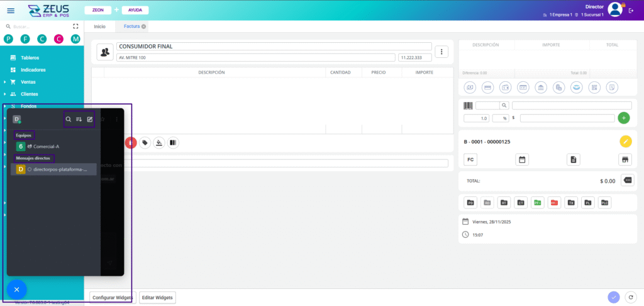Toggle the hamburger sidebar menu

(x=10, y=10)
